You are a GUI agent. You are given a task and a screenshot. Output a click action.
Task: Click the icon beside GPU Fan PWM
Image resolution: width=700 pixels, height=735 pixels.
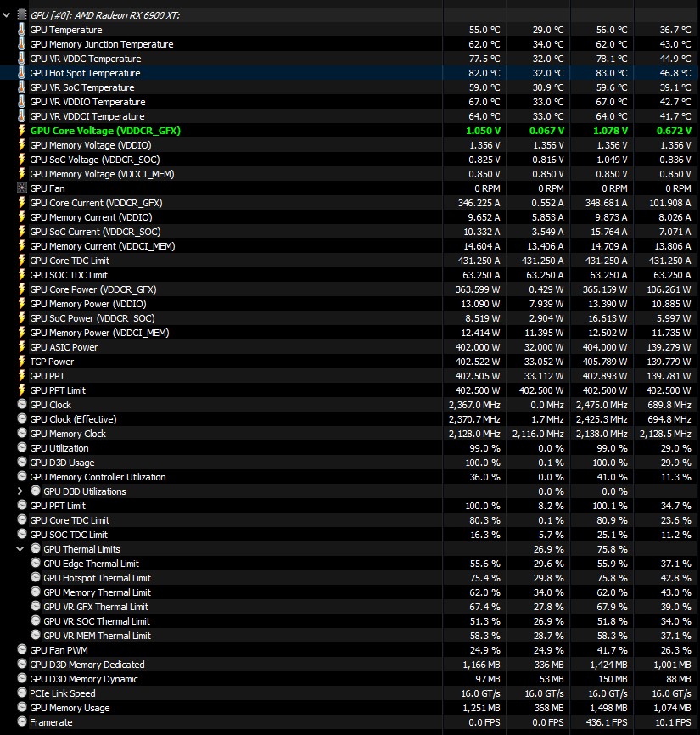[x=21, y=649]
